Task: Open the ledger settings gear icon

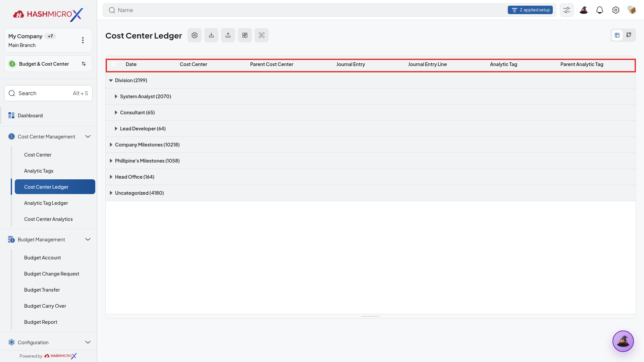Action: [x=195, y=35]
